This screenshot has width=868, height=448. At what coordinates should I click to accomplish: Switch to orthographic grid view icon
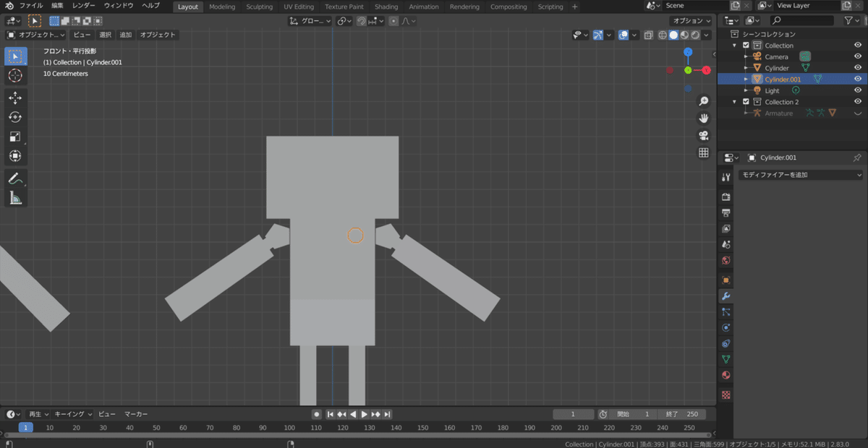tap(703, 152)
